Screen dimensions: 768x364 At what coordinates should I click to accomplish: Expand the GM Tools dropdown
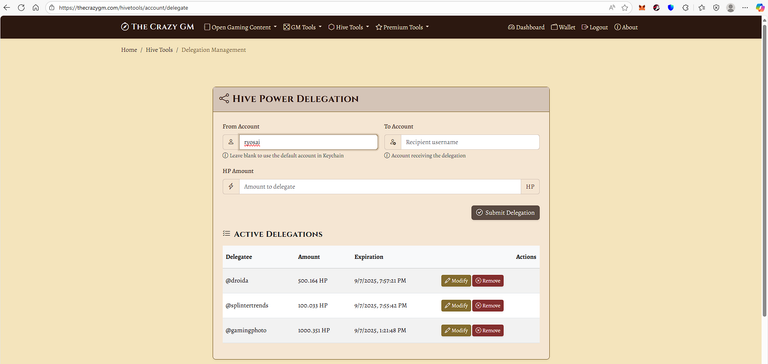pos(303,27)
